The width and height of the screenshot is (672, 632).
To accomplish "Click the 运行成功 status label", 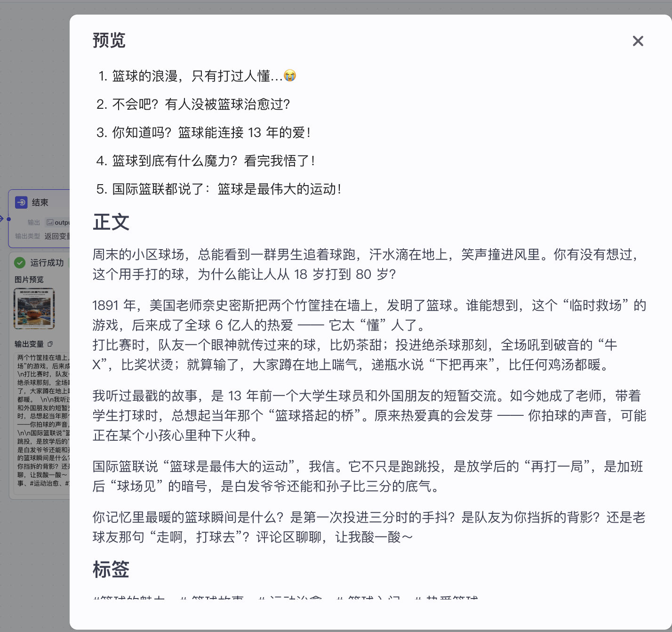I will pos(47,262).
